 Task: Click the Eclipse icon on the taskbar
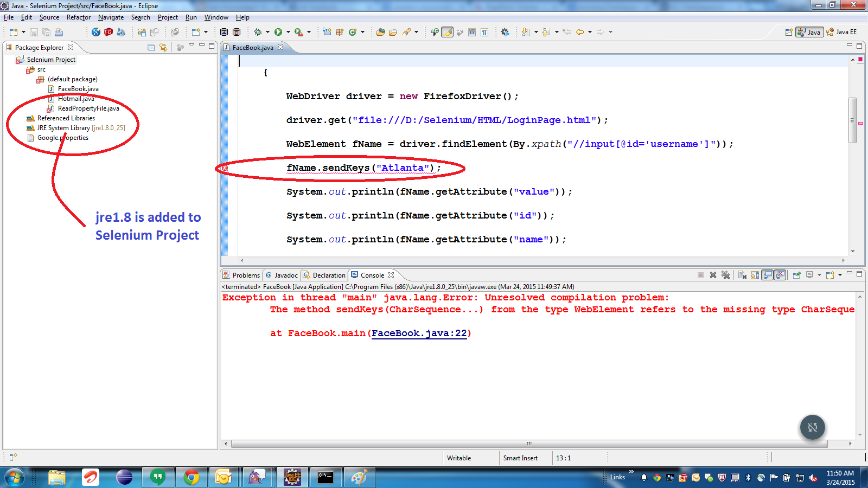[124, 478]
